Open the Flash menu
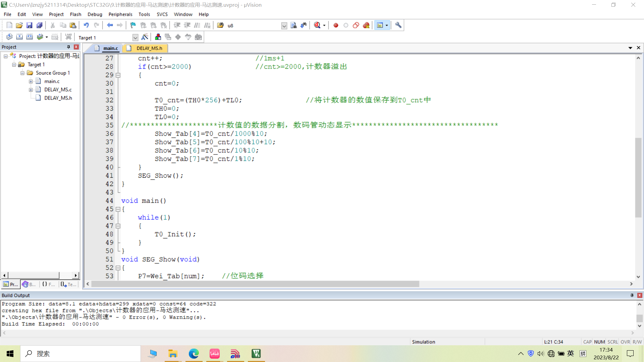 coord(75,14)
